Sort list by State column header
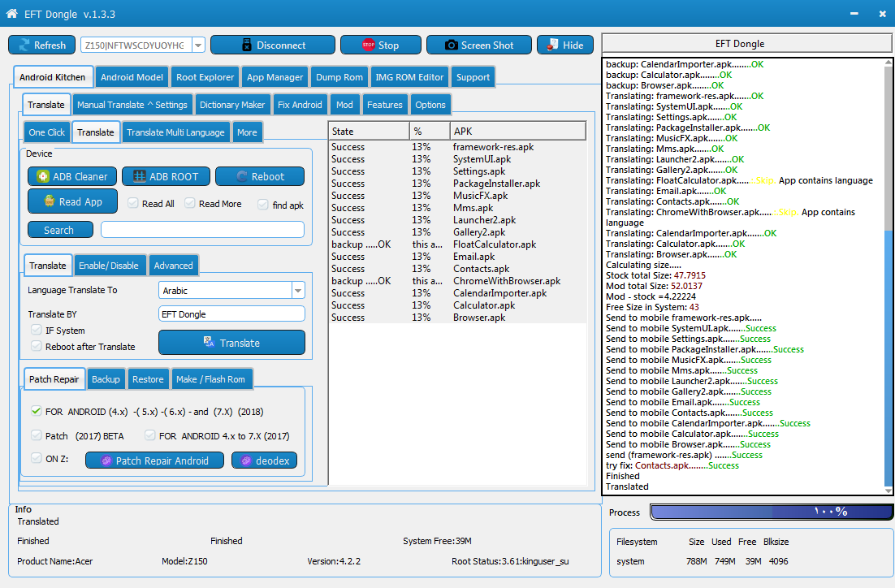 [369, 131]
